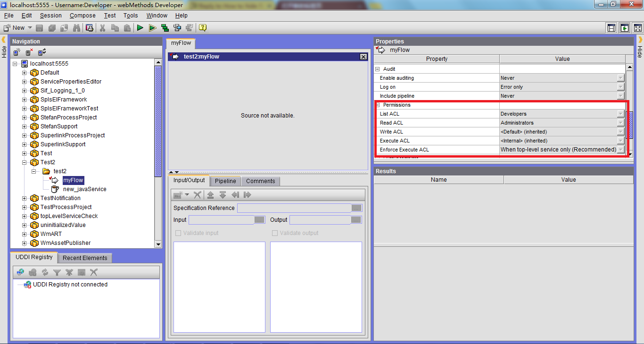The height and width of the screenshot is (344, 644).
Task: Toggle the Validate input checkbox
Action: [x=178, y=233]
